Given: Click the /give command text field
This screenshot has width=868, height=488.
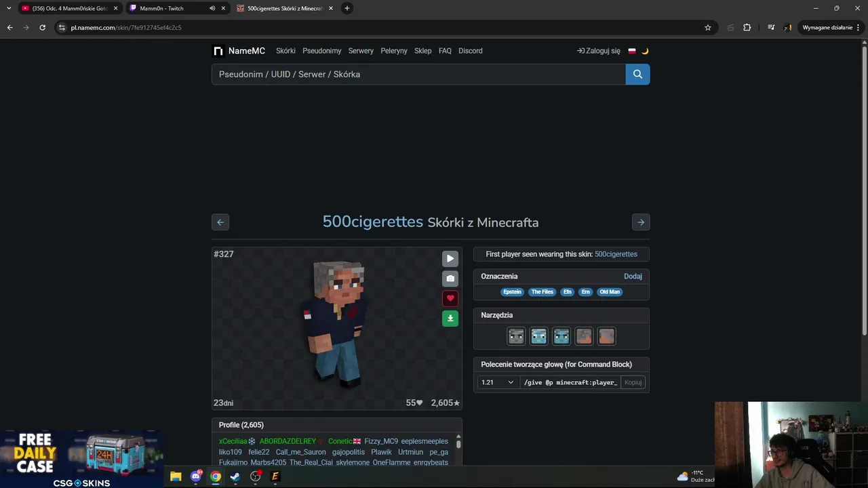Looking at the screenshot, I should pos(570,382).
